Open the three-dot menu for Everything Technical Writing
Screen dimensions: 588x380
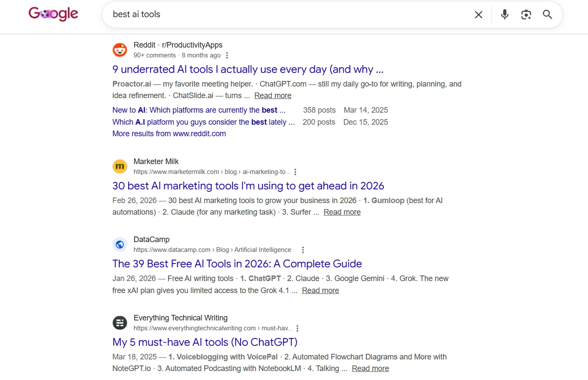pos(297,328)
